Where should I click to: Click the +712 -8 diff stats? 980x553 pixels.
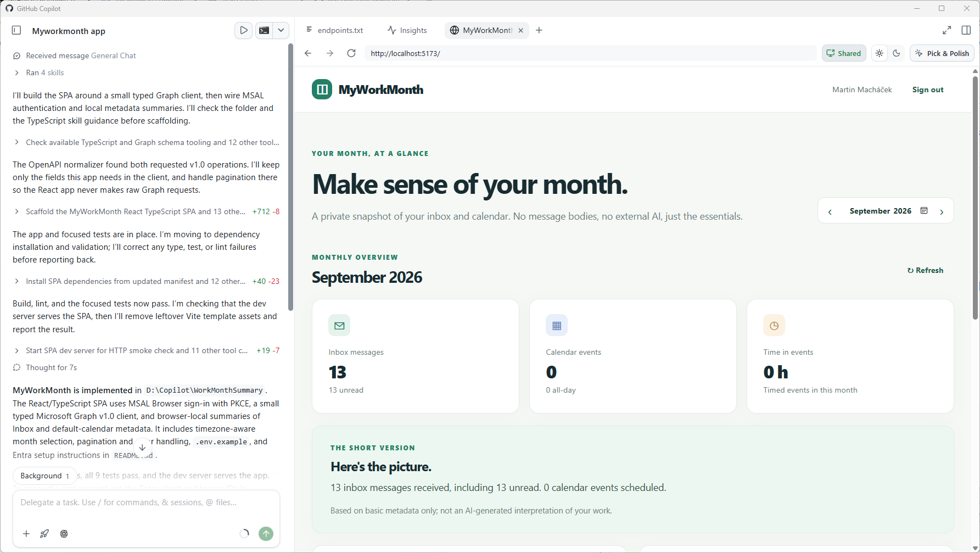coord(266,211)
